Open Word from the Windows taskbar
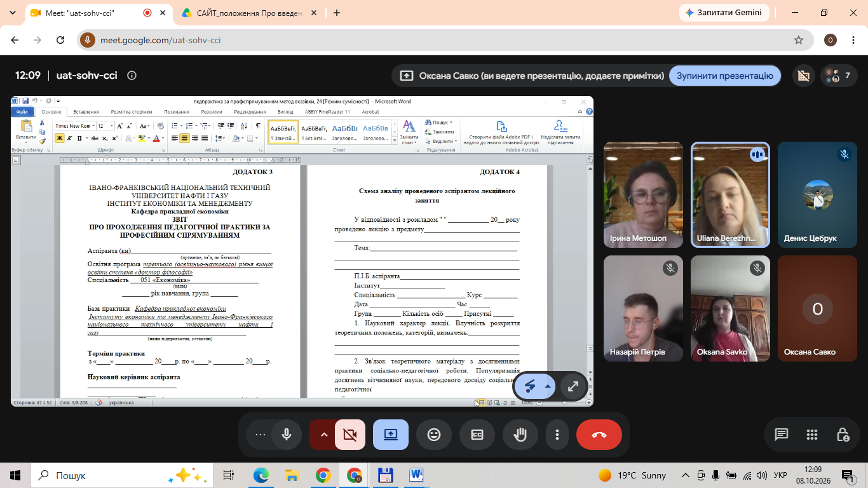The height and width of the screenshot is (488, 868). pyautogui.click(x=416, y=475)
